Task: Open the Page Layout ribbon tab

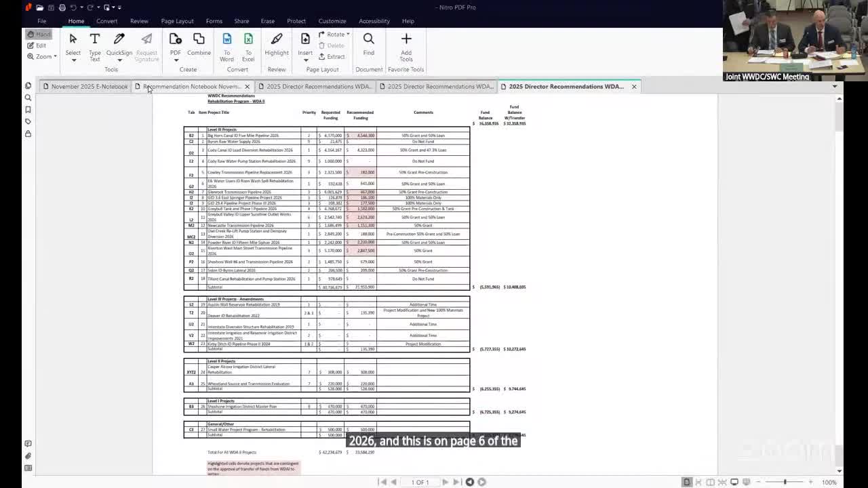Action: (177, 21)
